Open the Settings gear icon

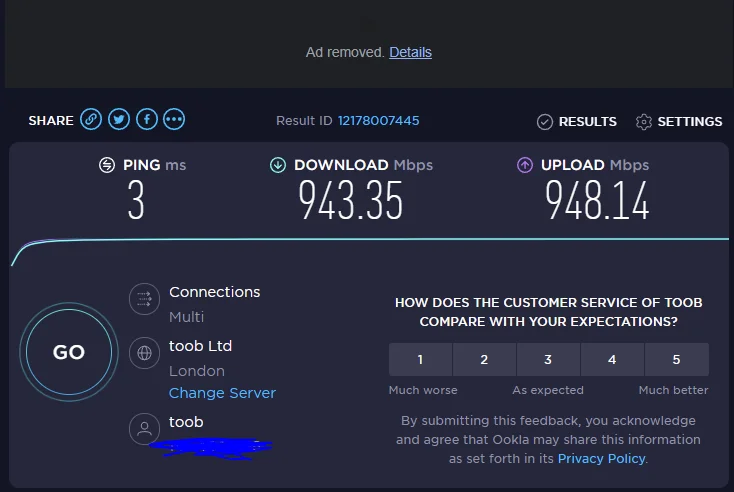[x=644, y=122]
